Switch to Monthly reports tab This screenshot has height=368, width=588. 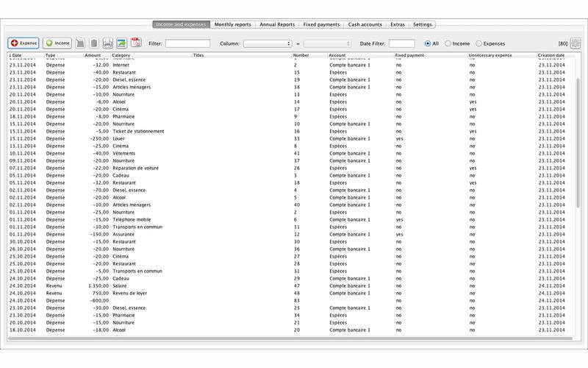pos(232,24)
